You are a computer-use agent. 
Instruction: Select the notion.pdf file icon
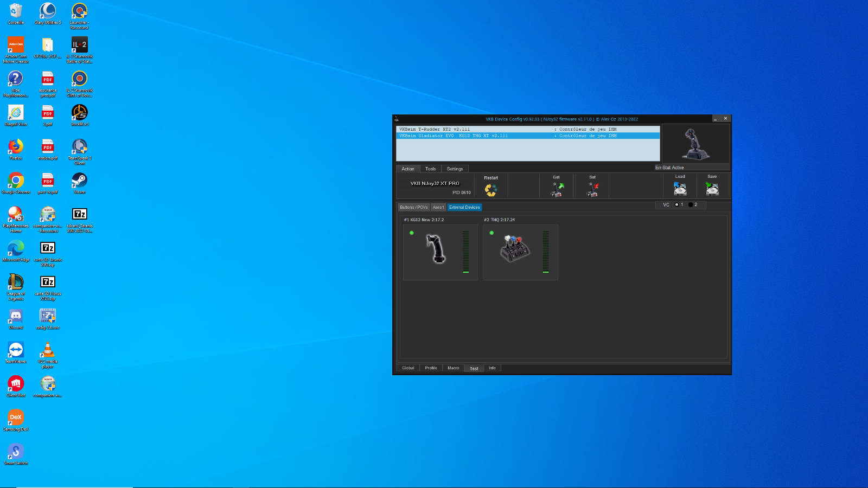point(48,150)
